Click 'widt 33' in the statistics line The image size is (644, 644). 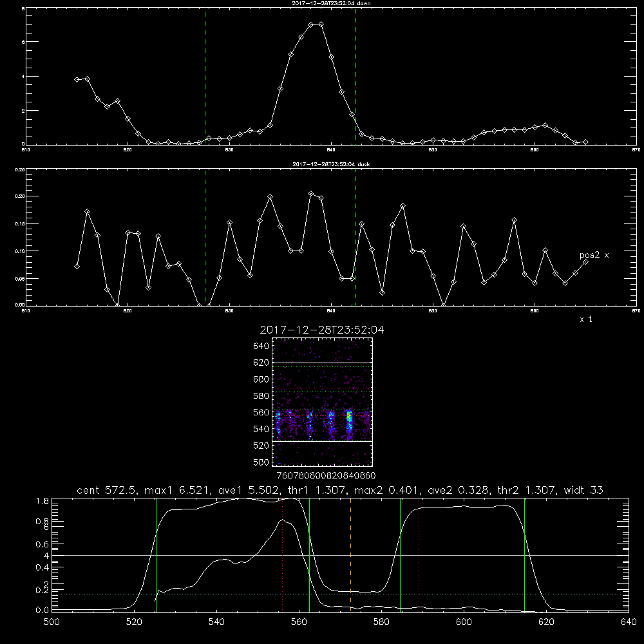[583, 490]
